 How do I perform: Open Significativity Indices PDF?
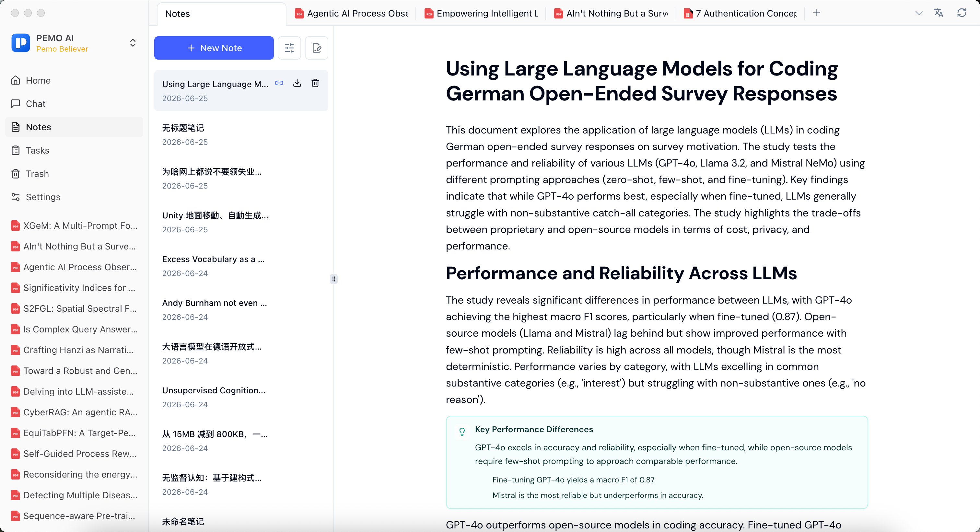pos(75,288)
